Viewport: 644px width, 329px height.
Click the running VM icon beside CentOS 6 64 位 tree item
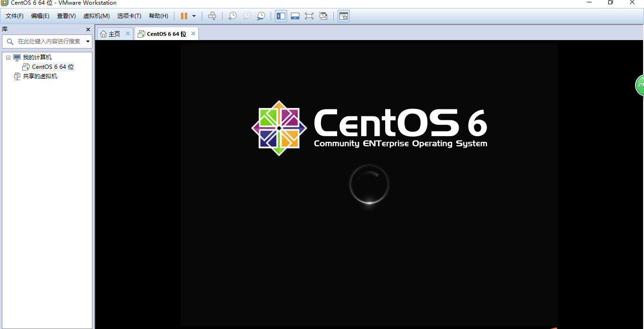(26, 67)
